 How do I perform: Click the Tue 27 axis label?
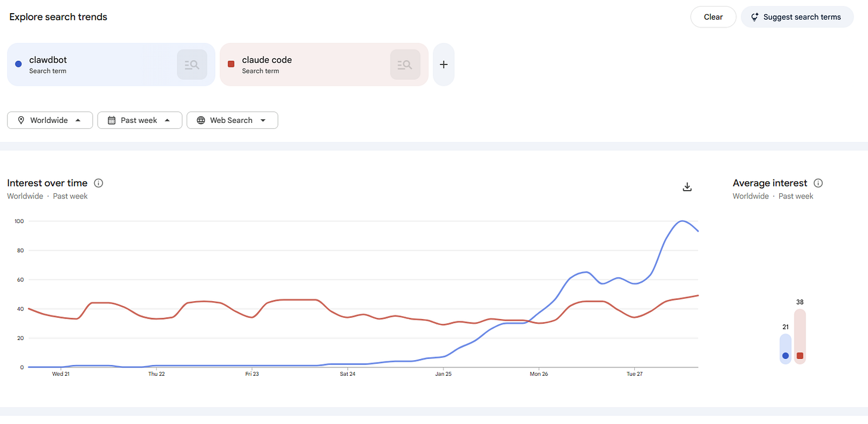(634, 375)
